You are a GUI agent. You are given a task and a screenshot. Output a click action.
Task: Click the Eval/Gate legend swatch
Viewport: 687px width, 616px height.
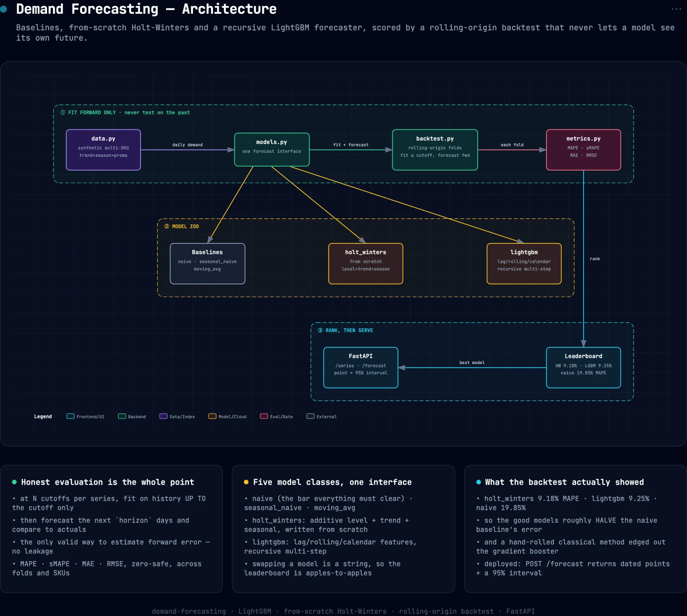click(264, 416)
